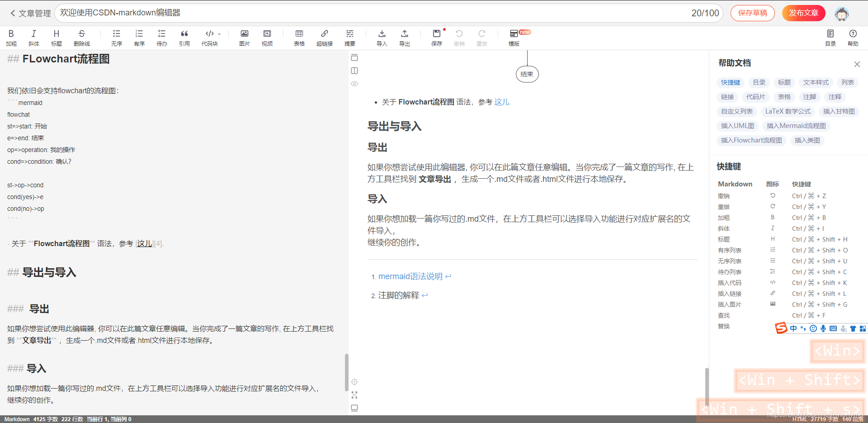Viewport: 868px width, 423px height.
Task: Select the 插入UML图 help tag
Action: [738, 126]
